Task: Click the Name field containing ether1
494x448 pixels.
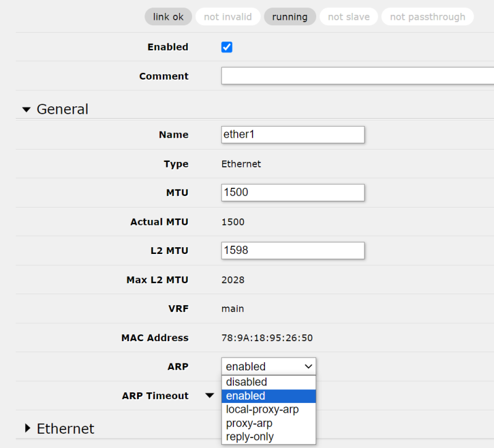Action: (x=293, y=135)
